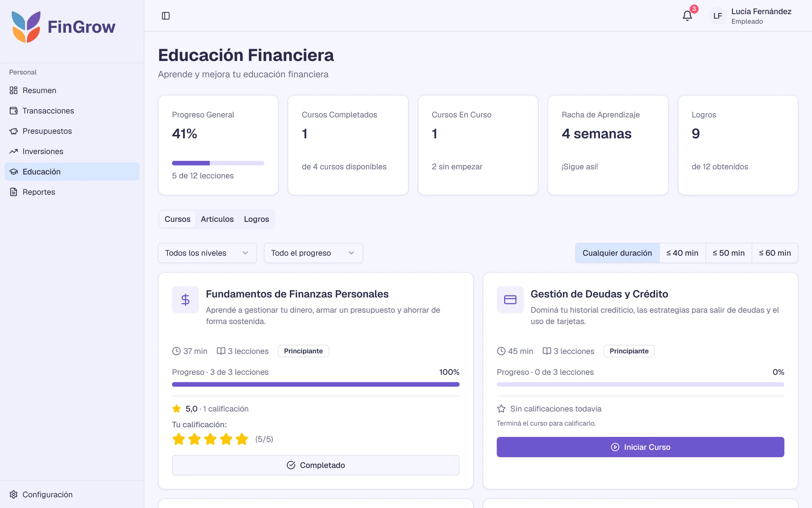Open the LF user avatar
Screen dimensions: 812x508
717,16
